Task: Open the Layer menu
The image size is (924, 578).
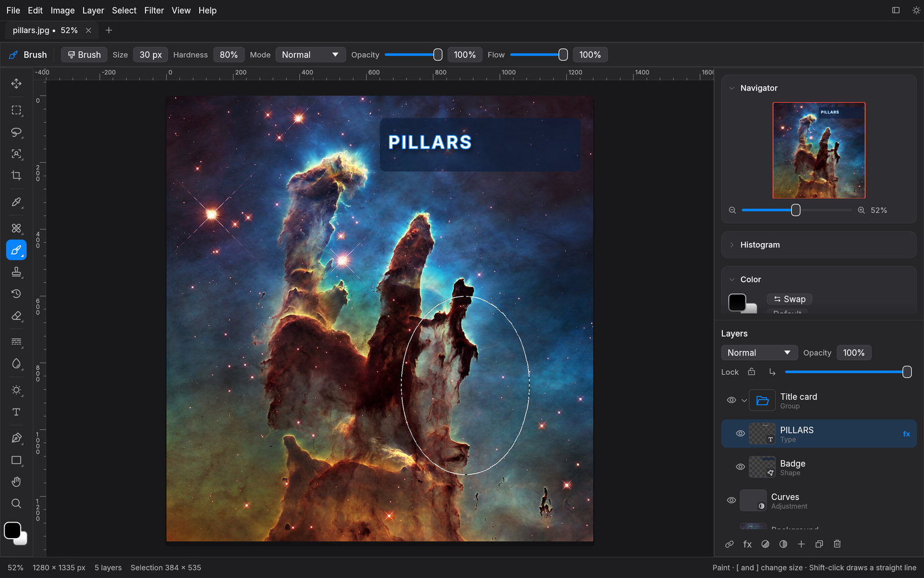Action: [x=93, y=10]
